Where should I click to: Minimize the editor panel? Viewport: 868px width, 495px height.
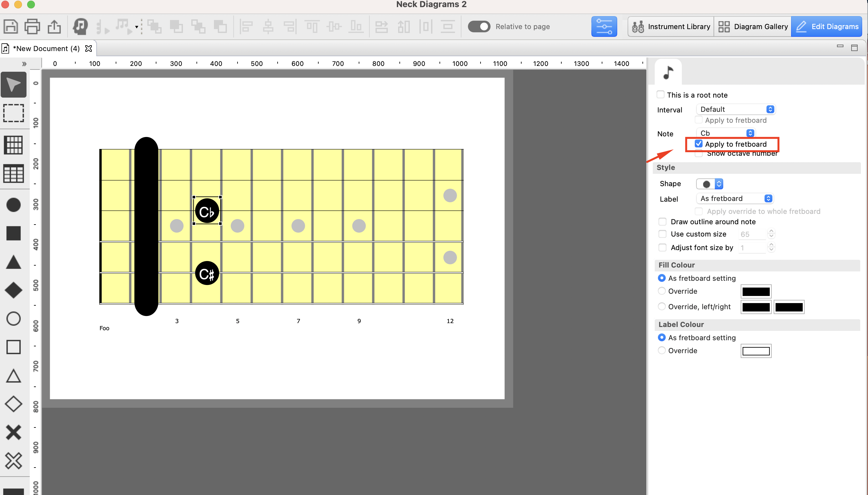[x=840, y=46]
